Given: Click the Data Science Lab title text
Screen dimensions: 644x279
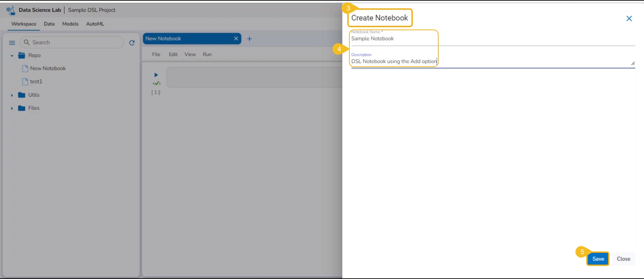Looking at the screenshot, I should [40, 10].
